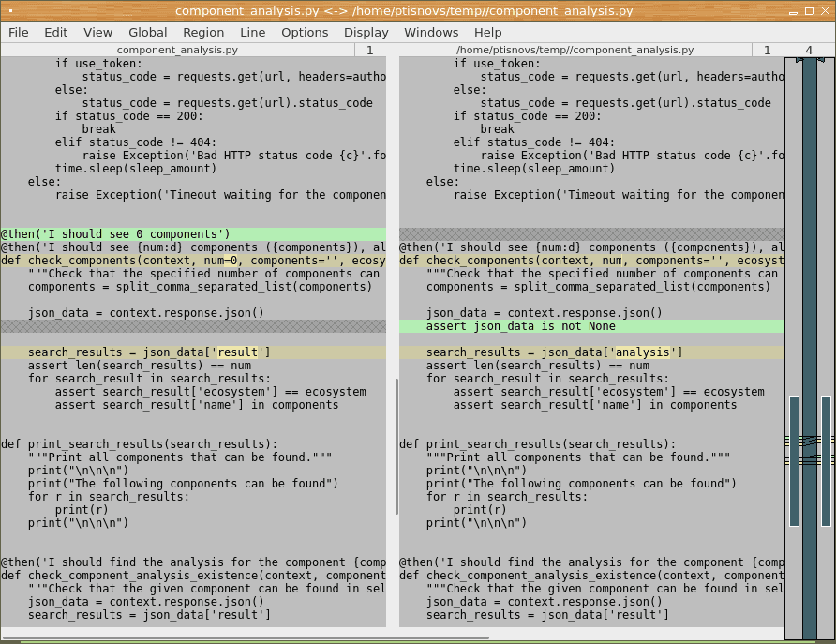Click right line "assert len(search_results) == num"
This screenshot has width=836, height=644.
point(538,366)
